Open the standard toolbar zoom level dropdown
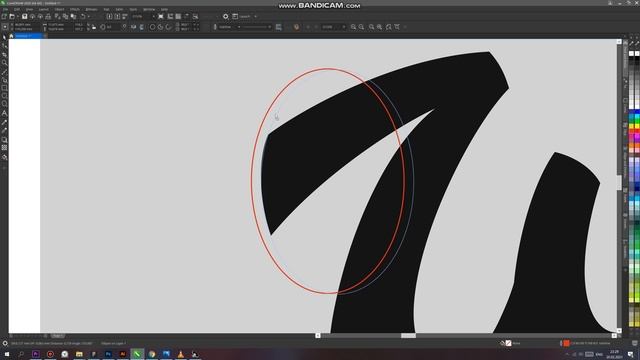Screen dimensions: 640x360 [x=153, y=16]
